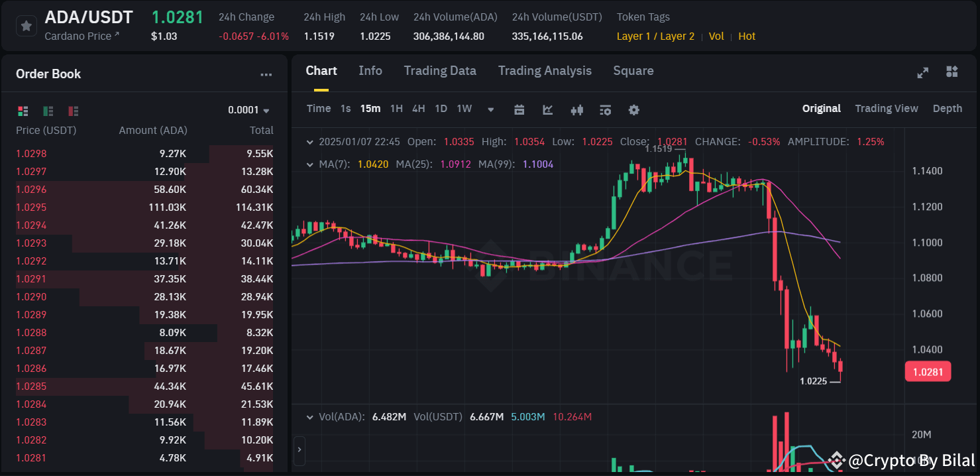Select the 1s interval

(346, 109)
